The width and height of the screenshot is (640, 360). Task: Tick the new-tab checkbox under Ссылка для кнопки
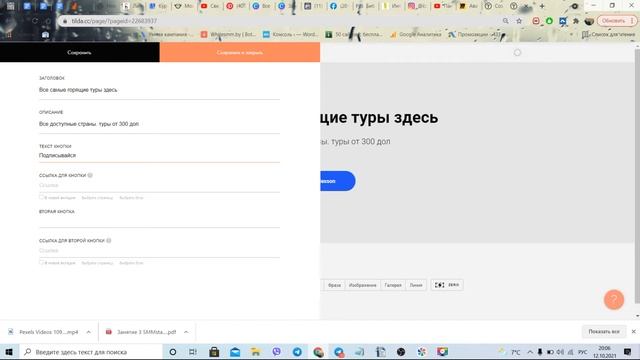coord(41,197)
